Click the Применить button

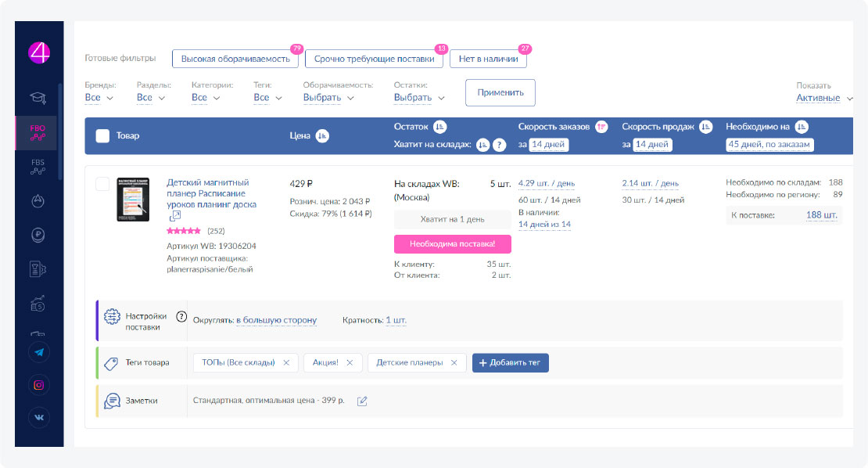coord(500,92)
